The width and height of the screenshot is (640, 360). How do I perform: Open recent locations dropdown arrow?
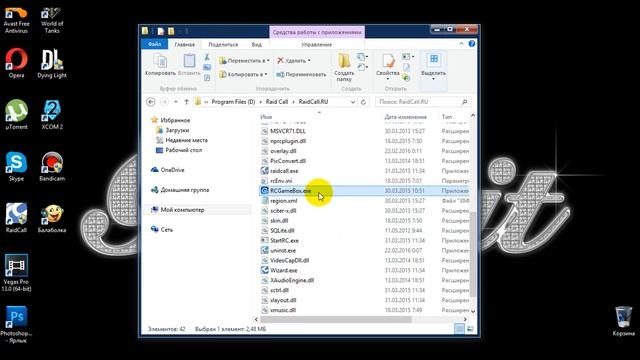176,102
